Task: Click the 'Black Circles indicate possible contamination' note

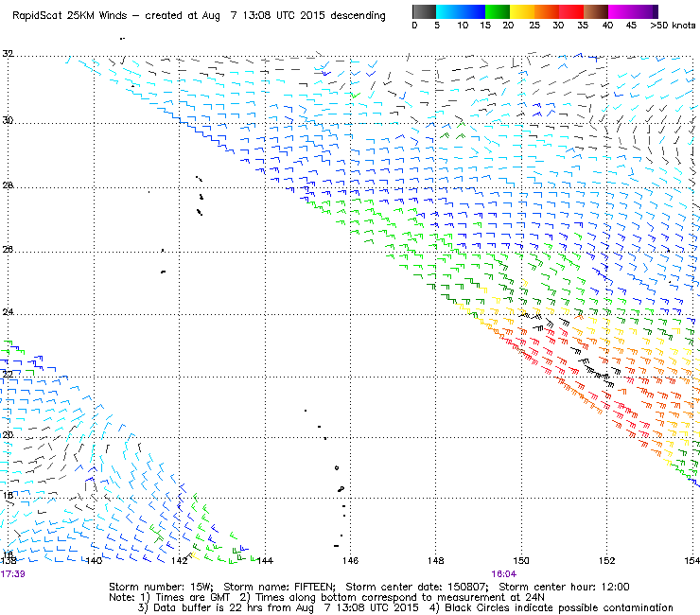Action: (x=559, y=607)
